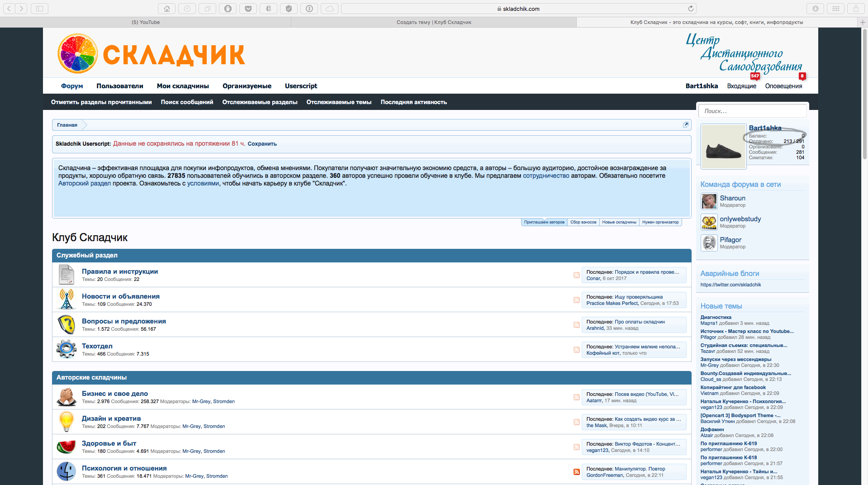
Task: Click the Психология и отношения Finder-face icon
Action: (66, 471)
